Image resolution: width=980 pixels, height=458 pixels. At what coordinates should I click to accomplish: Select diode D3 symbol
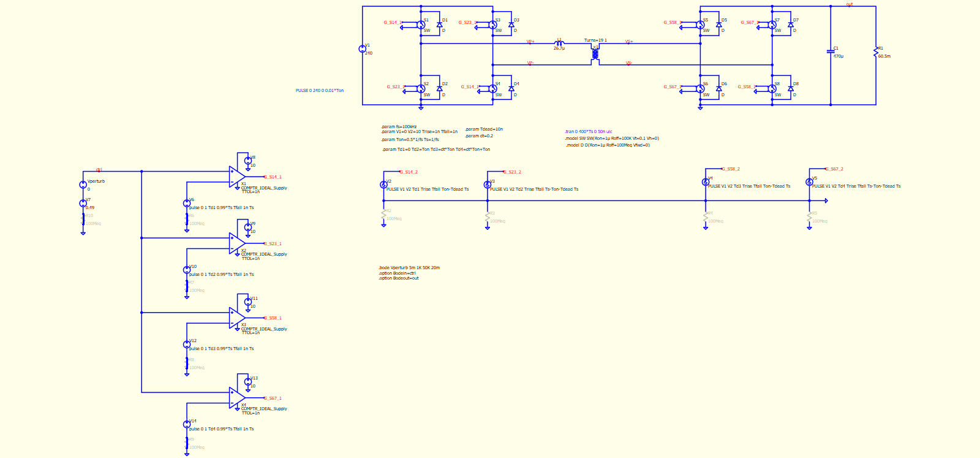[x=511, y=25]
